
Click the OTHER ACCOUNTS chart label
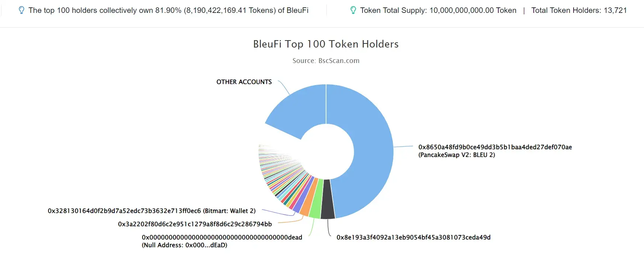tap(244, 82)
